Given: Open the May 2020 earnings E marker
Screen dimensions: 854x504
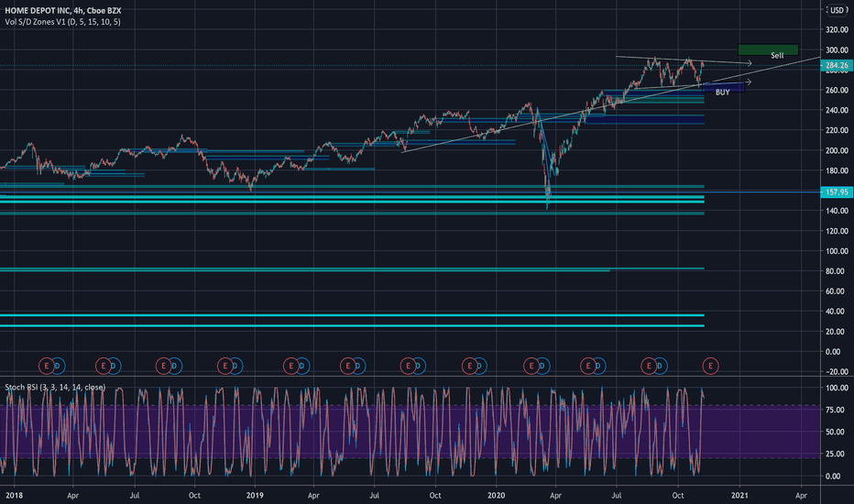Looking at the screenshot, I should [x=587, y=366].
